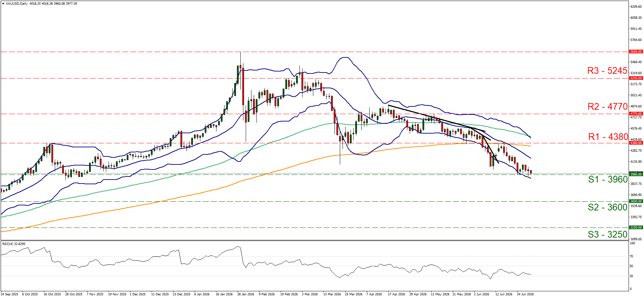Click the 28 Oct 2025 date label
Screen dimensions: 644x298
[74, 294]
